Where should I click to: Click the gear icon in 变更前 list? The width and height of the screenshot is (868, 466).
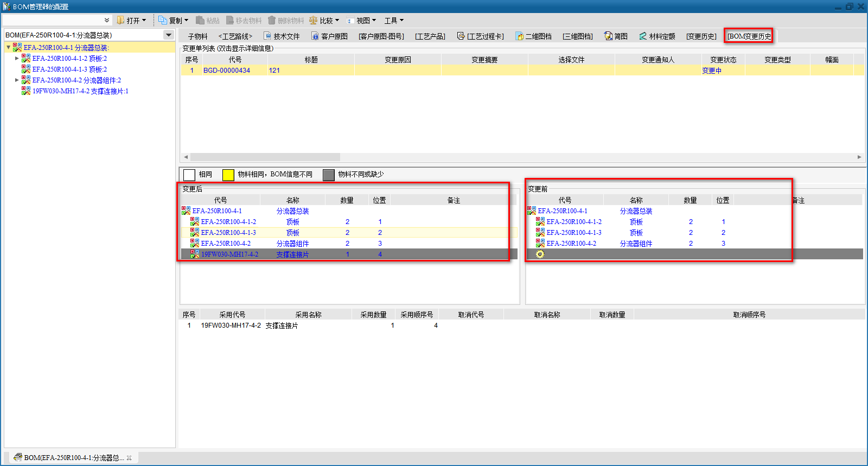(540, 254)
